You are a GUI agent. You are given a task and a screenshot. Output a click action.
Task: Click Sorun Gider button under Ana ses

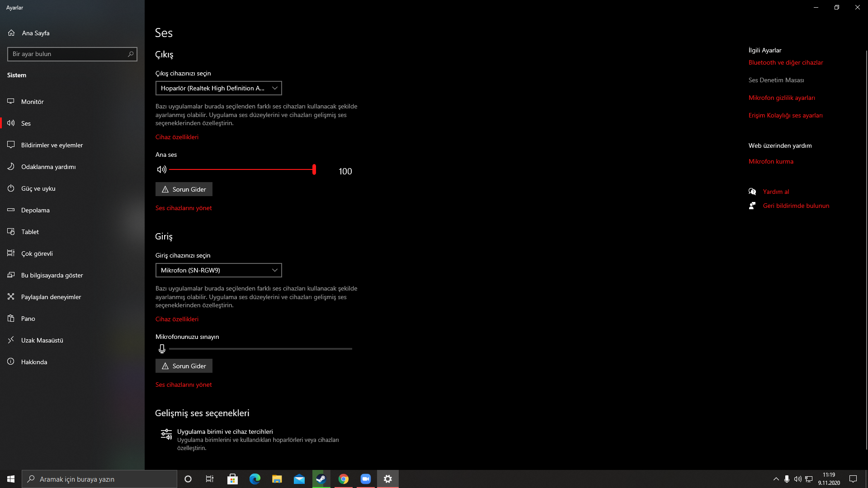[x=184, y=189]
